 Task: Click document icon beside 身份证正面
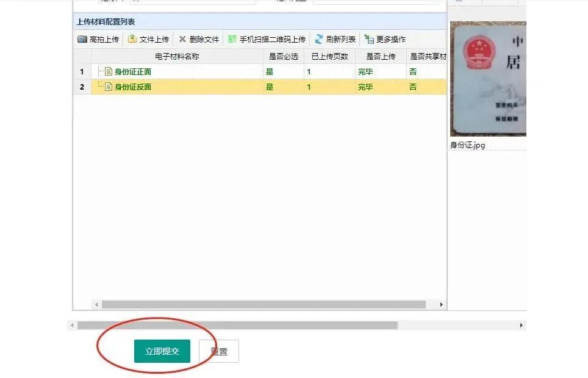pyautogui.click(x=109, y=71)
